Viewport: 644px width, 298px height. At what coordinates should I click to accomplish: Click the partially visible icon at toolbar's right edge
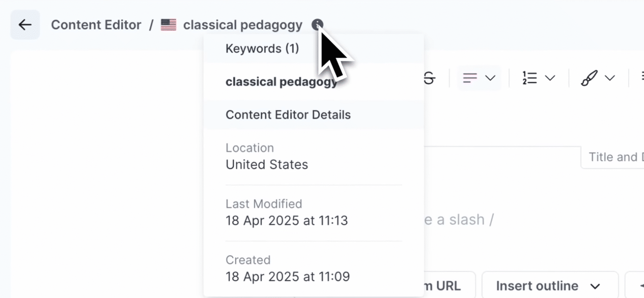click(641, 78)
